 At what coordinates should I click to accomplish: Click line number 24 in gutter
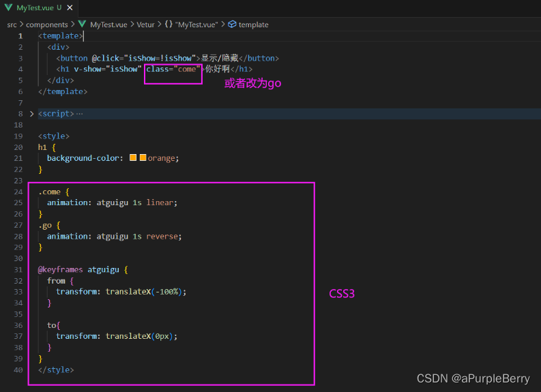(x=18, y=192)
